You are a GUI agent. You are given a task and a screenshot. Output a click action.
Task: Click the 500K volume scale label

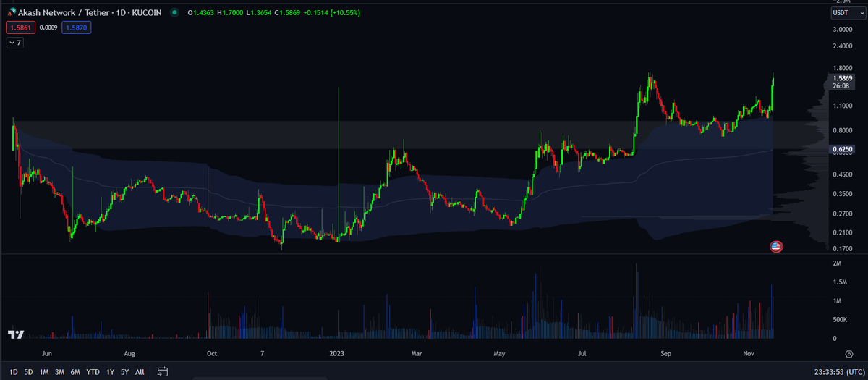click(841, 319)
